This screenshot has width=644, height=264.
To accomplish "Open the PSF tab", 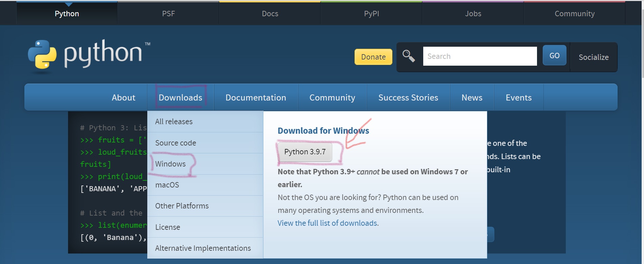I will 168,14.
